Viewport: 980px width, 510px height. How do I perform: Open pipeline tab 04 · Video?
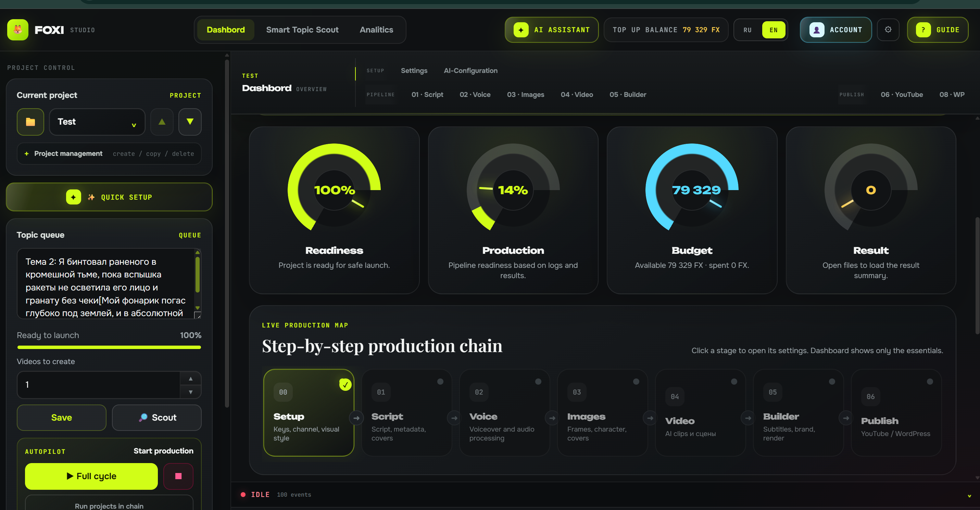click(577, 95)
